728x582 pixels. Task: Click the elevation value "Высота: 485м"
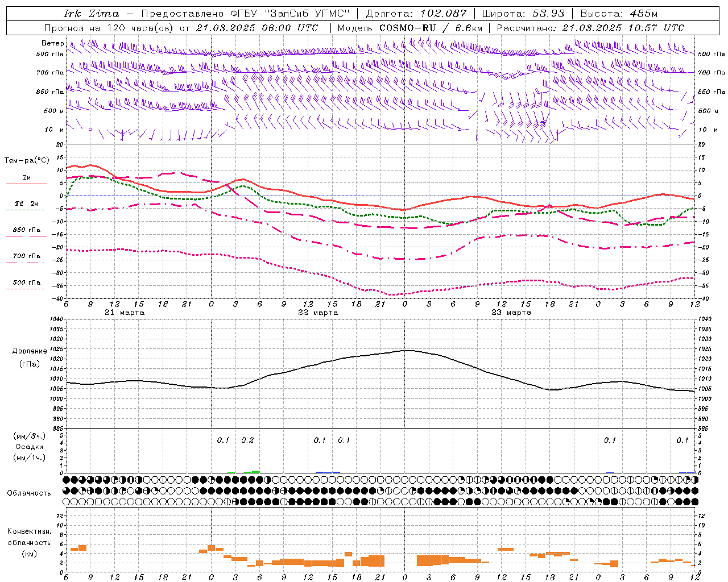coord(619,13)
